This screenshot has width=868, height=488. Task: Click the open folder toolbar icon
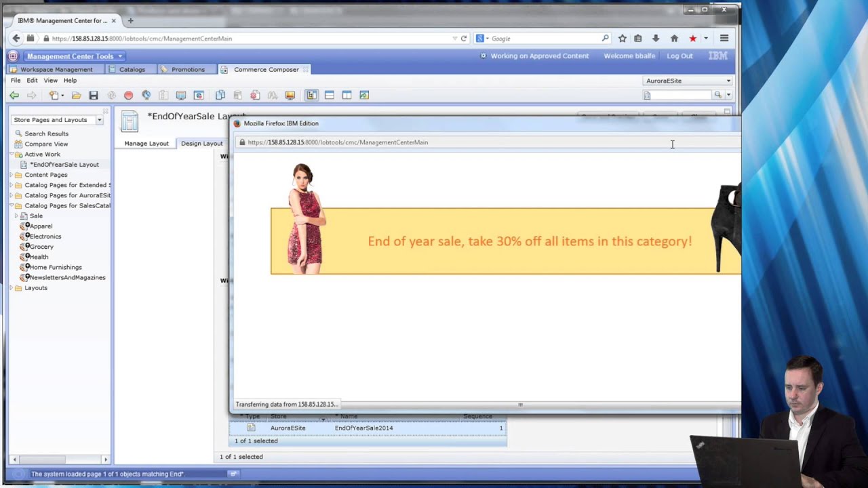click(x=76, y=96)
